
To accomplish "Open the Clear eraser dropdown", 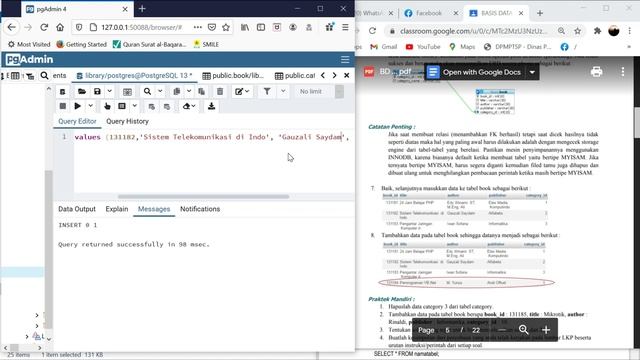I will click(x=189, y=106).
